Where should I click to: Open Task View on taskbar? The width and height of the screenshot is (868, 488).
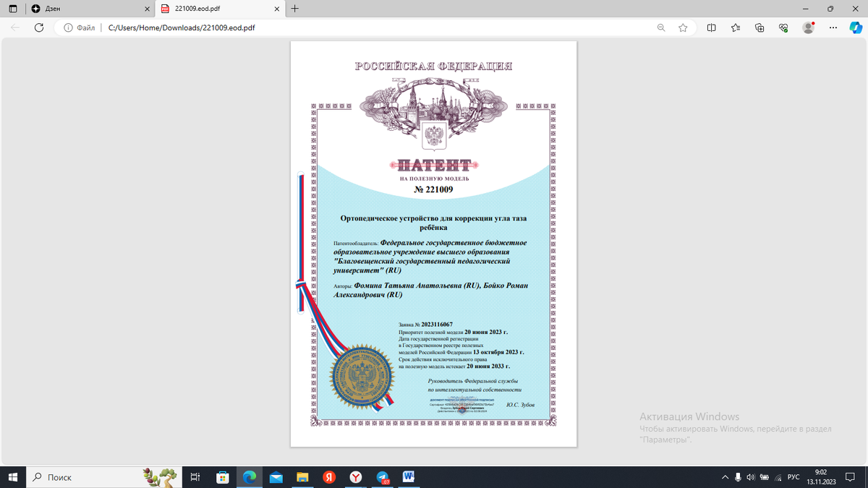[x=195, y=477]
